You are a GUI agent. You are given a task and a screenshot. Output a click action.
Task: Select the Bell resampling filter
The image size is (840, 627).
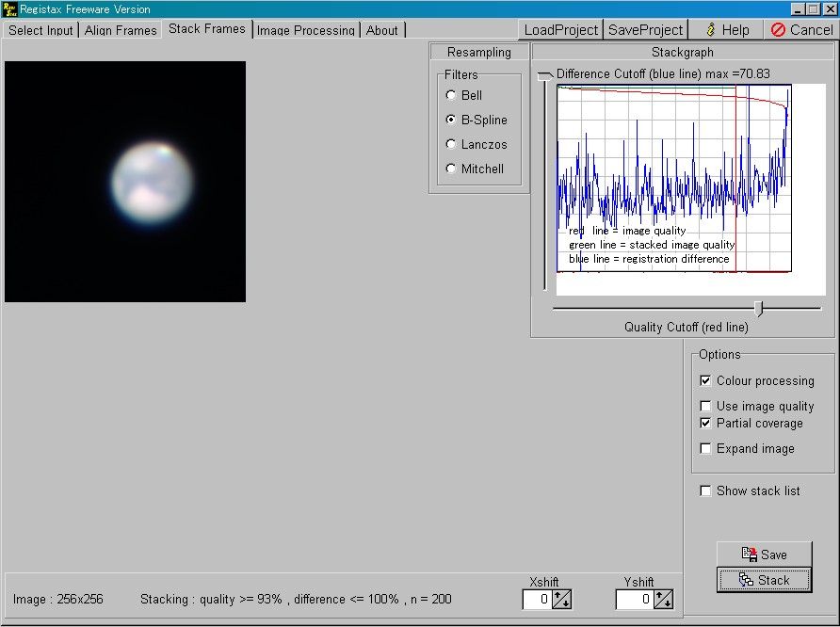[452, 96]
